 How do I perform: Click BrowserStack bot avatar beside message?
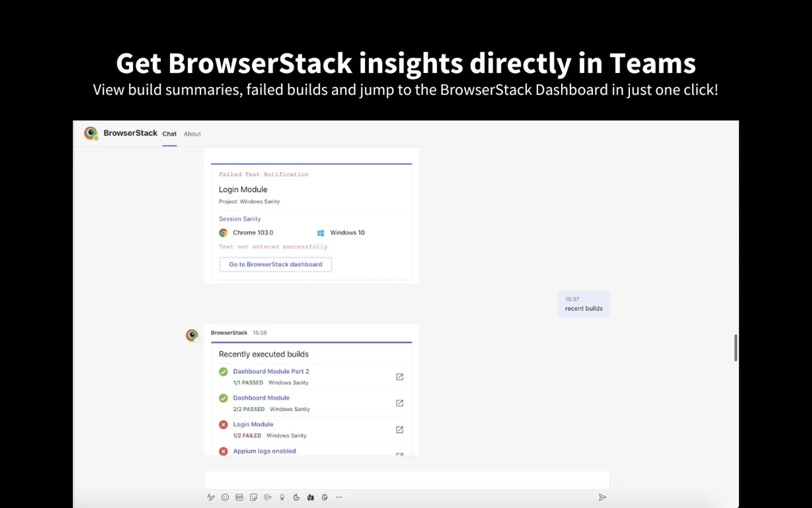192,335
